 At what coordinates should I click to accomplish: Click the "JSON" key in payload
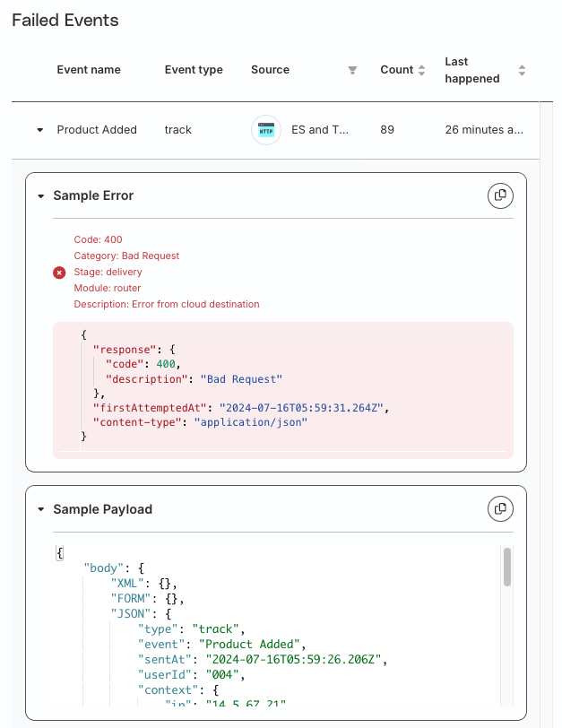click(131, 614)
